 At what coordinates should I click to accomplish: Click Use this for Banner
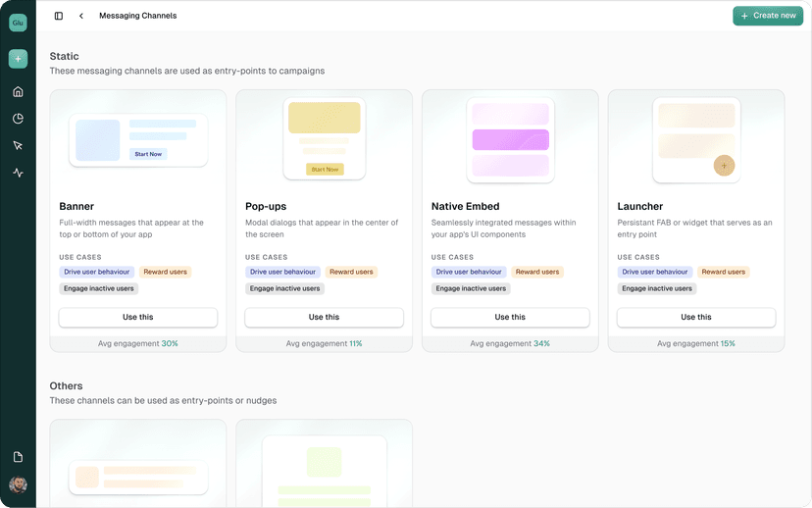click(137, 317)
